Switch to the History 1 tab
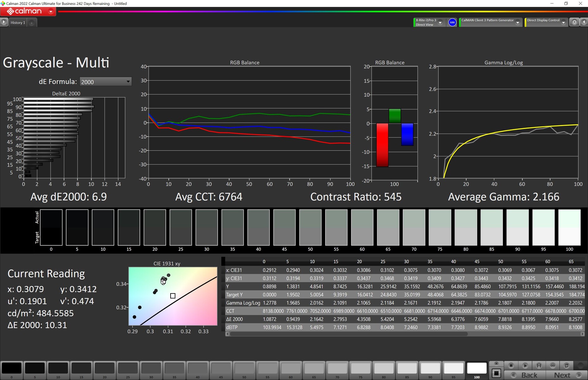The width and height of the screenshot is (588, 380). 18,22
